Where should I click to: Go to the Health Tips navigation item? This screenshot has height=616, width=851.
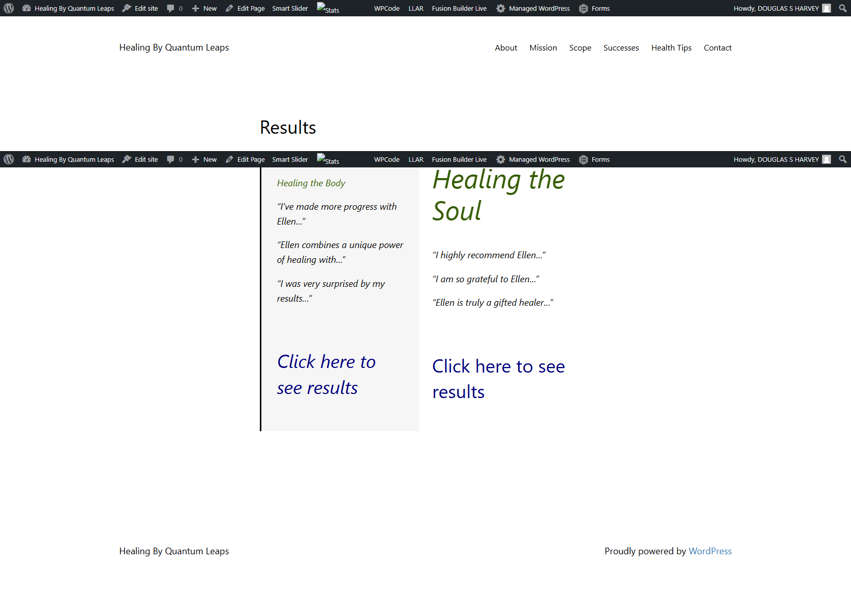(x=671, y=47)
